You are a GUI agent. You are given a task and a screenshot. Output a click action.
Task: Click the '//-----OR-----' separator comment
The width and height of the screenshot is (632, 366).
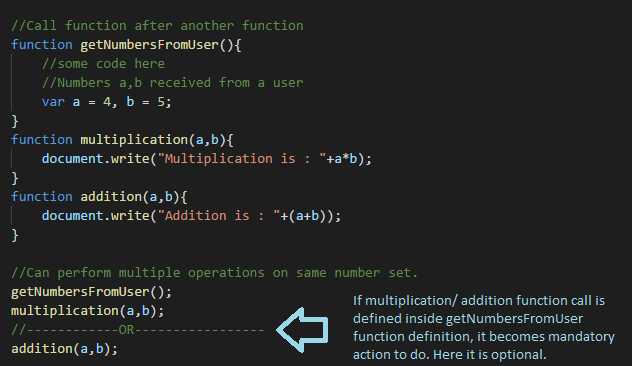[137, 330]
